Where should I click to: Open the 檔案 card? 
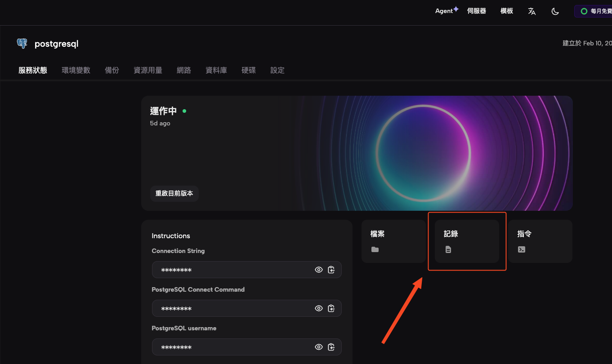[x=393, y=241]
